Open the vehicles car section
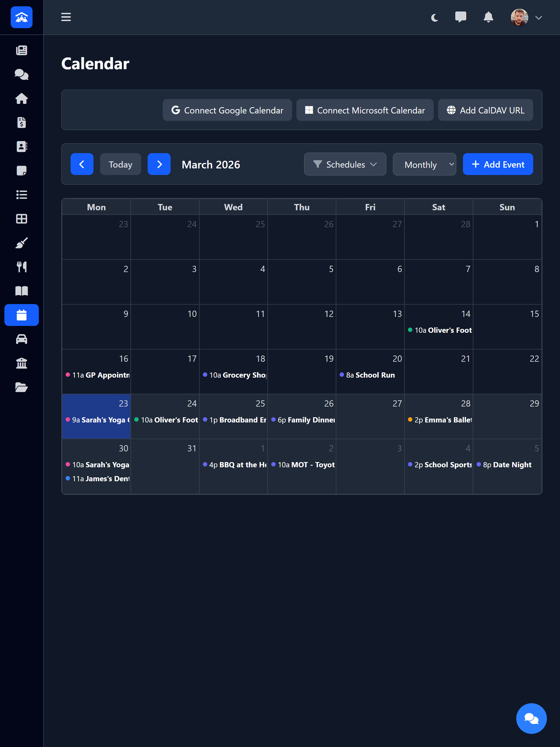Screen dimensions: 560x747 pos(22,339)
